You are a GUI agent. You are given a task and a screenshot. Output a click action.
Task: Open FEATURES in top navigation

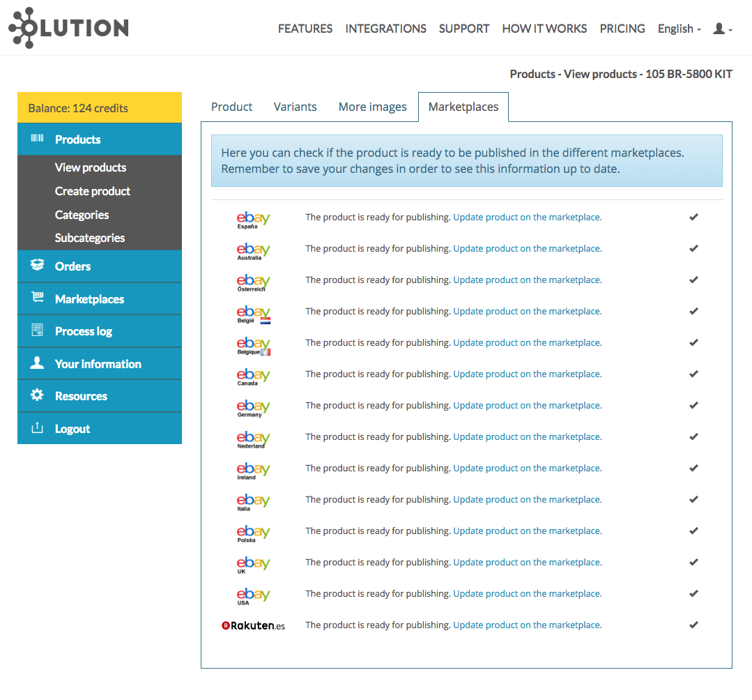(x=305, y=29)
